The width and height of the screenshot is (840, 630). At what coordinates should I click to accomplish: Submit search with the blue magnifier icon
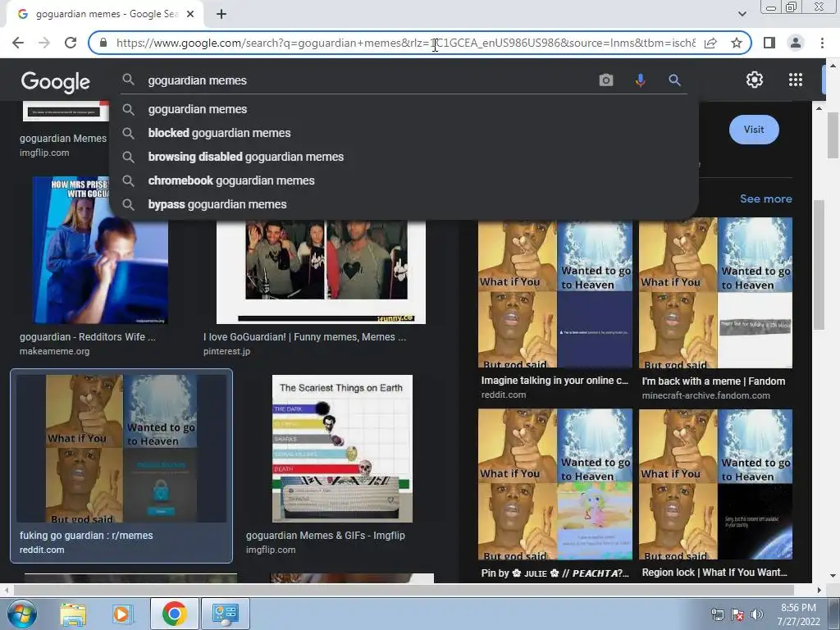pos(674,80)
